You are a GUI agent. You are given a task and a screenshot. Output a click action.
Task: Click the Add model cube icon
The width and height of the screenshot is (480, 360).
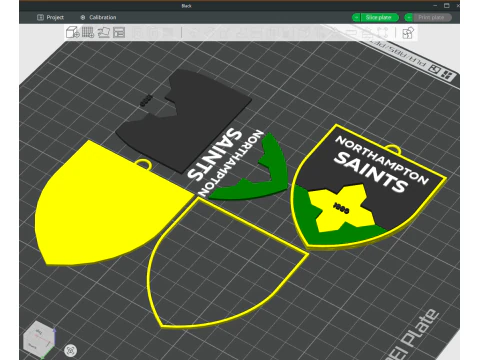tap(72, 32)
